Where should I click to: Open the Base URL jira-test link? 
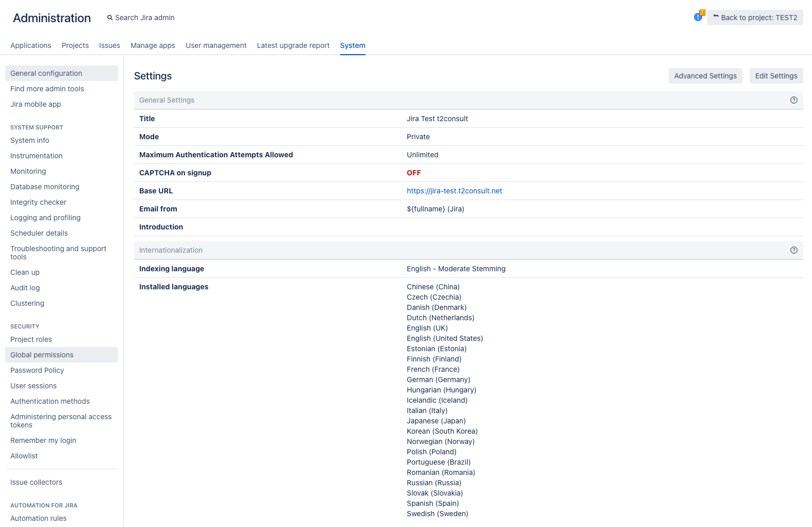(454, 191)
